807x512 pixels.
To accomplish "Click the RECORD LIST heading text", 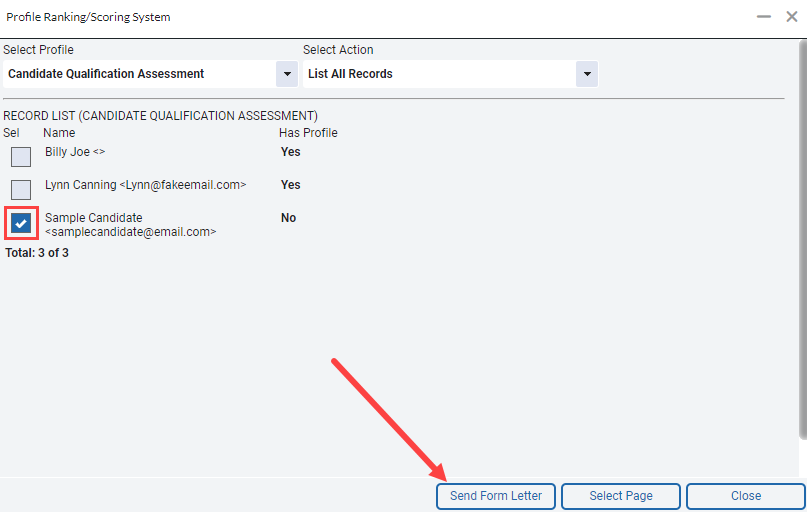I will coord(161,116).
